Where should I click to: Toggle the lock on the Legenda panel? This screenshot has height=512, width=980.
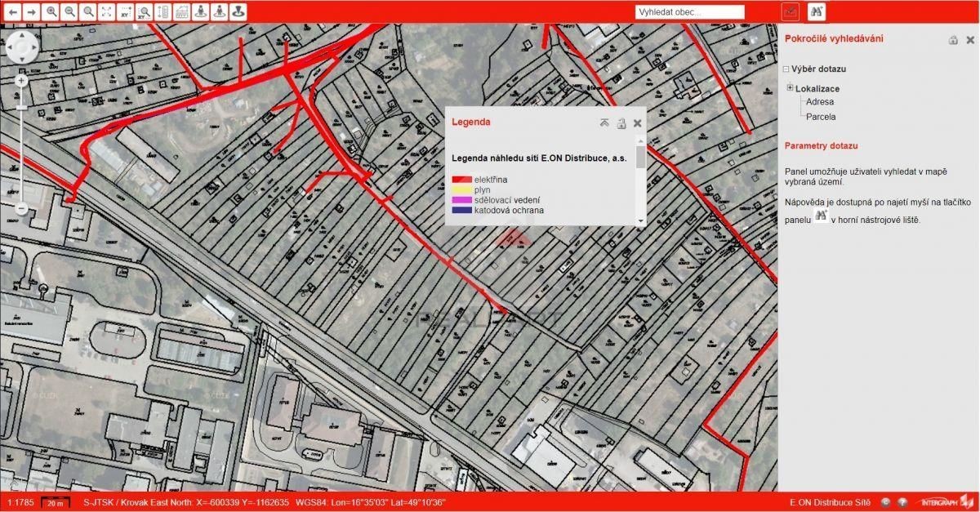click(x=621, y=123)
